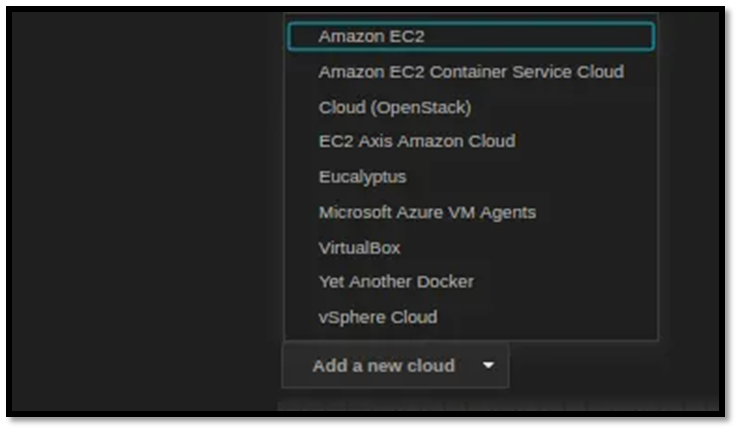Collapse the dropdown using the caret arrow
Screen dimensions: 741x432
pyautogui.click(x=488, y=366)
